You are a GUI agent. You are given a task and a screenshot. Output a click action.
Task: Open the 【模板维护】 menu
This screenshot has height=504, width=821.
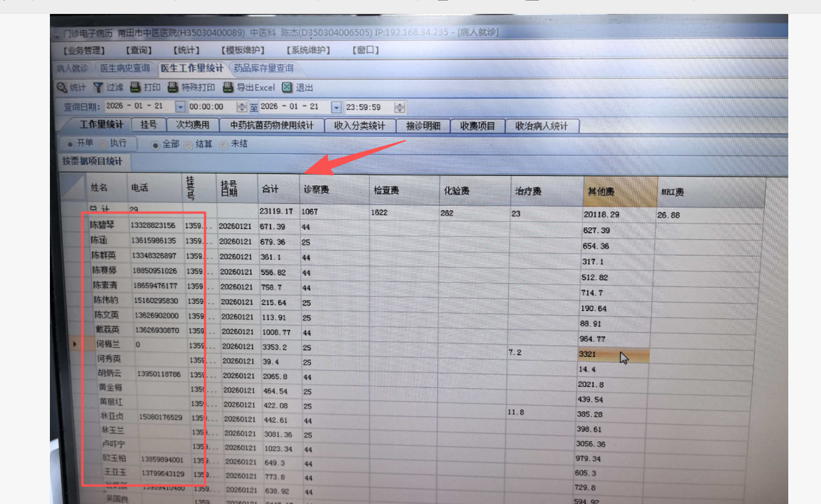pos(243,50)
